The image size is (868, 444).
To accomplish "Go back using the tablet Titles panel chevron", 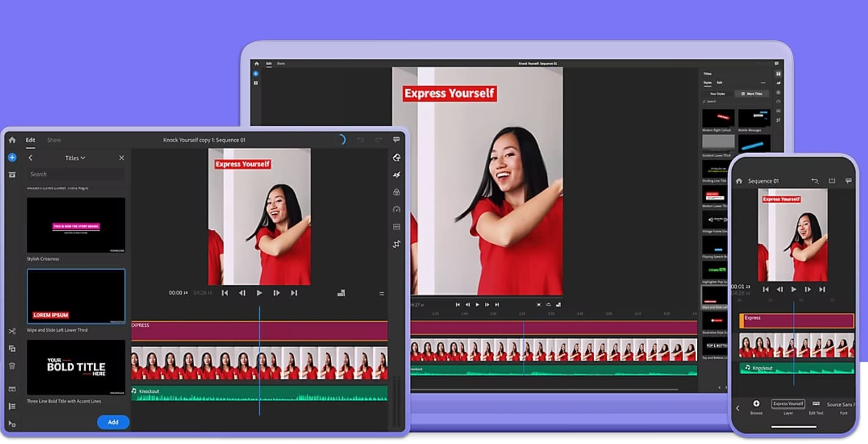I will point(30,158).
